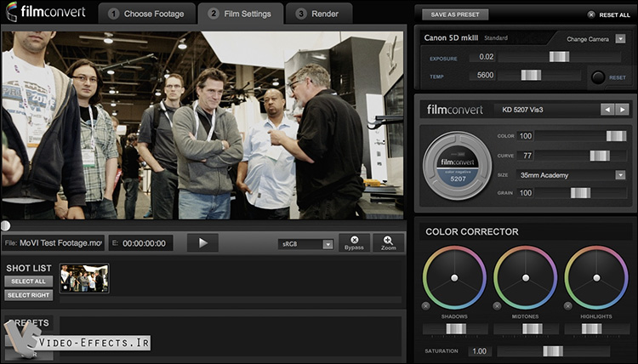The image size is (638, 364).
Task: Reset the Highlights wheel with its X icon
Action: (x=568, y=306)
